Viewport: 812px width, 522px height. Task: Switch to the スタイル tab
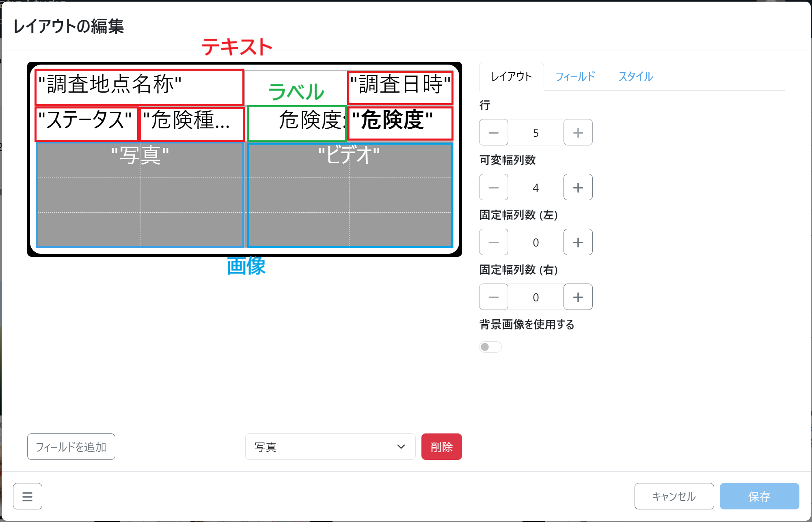(635, 76)
